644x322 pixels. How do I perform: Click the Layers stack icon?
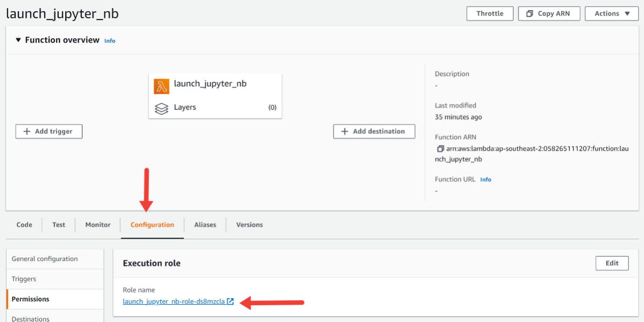[161, 108]
